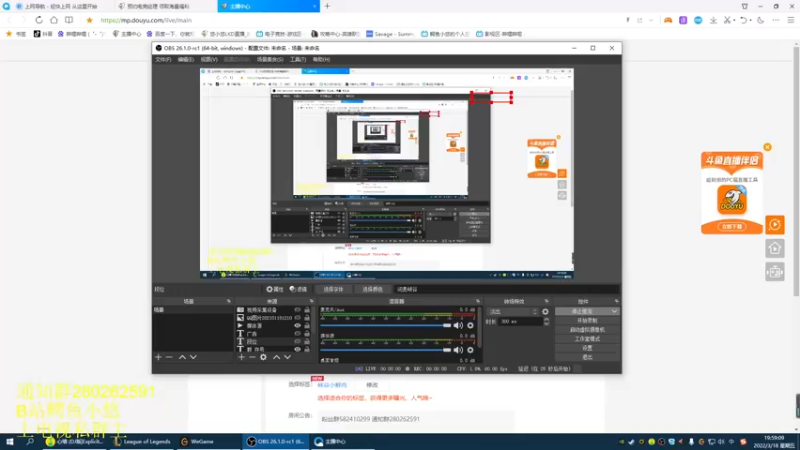Click the start recording button in OBS
This screenshot has height=450, width=800.
587,320
